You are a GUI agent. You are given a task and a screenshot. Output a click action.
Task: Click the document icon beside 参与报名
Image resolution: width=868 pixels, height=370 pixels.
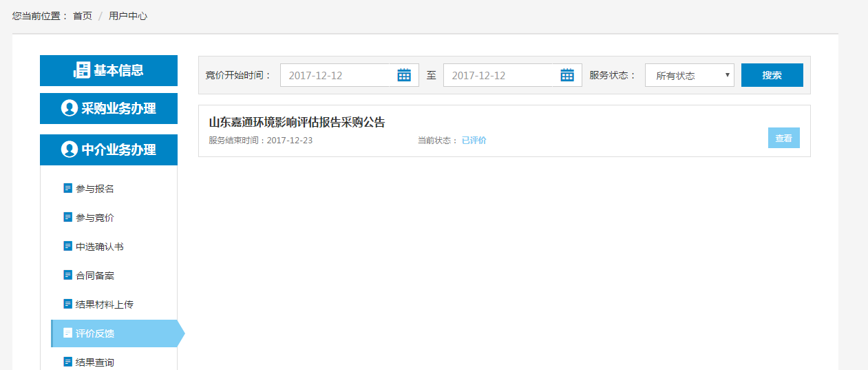click(x=67, y=188)
